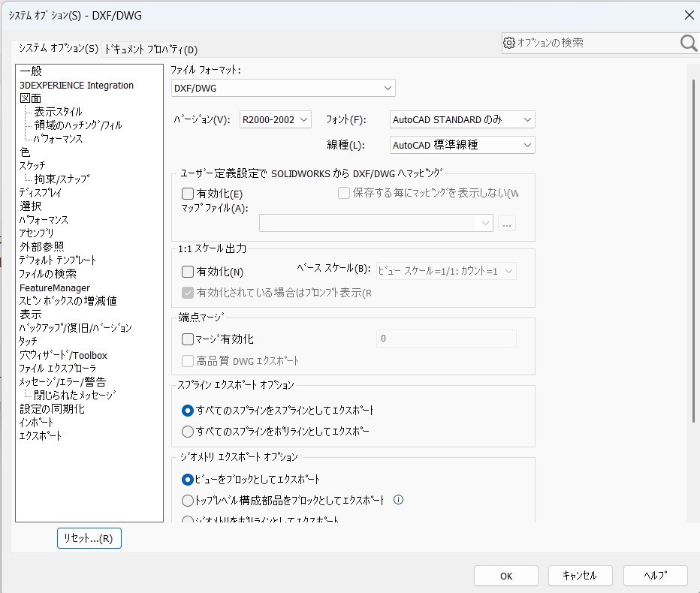Image resolution: width=700 pixels, height=593 pixels.
Task: Select トップレベル構成部品をブロックとしてエクスポート radio
Action: pyautogui.click(x=188, y=501)
